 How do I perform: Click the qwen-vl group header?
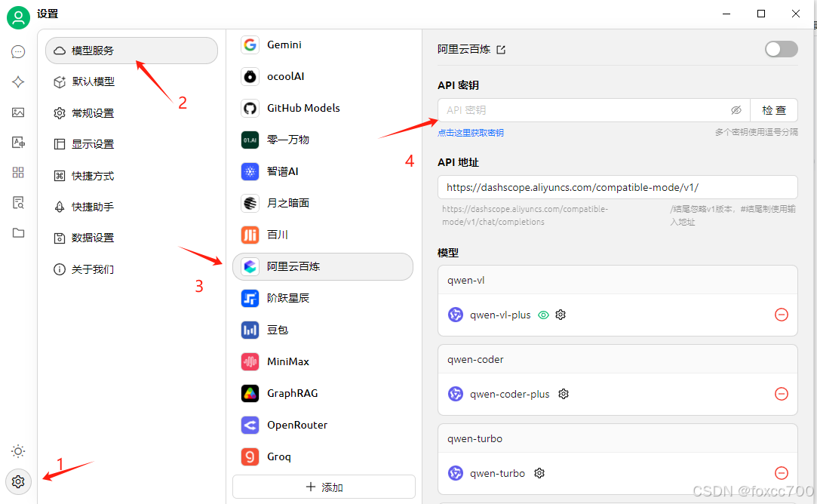pyautogui.click(x=617, y=280)
